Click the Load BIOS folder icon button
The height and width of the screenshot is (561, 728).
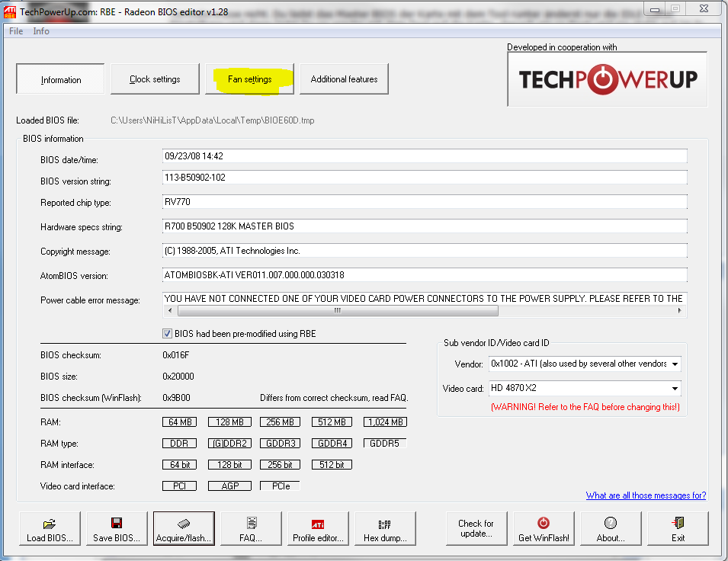point(50,528)
